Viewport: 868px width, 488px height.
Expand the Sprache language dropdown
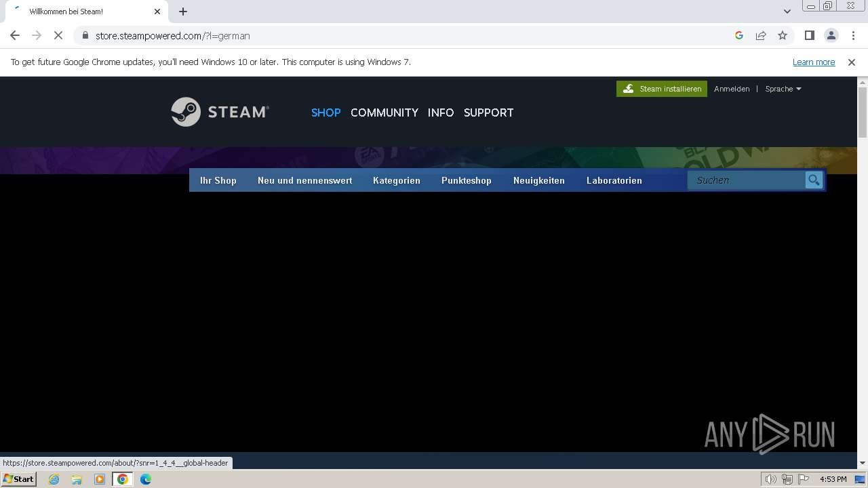click(783, 89)
